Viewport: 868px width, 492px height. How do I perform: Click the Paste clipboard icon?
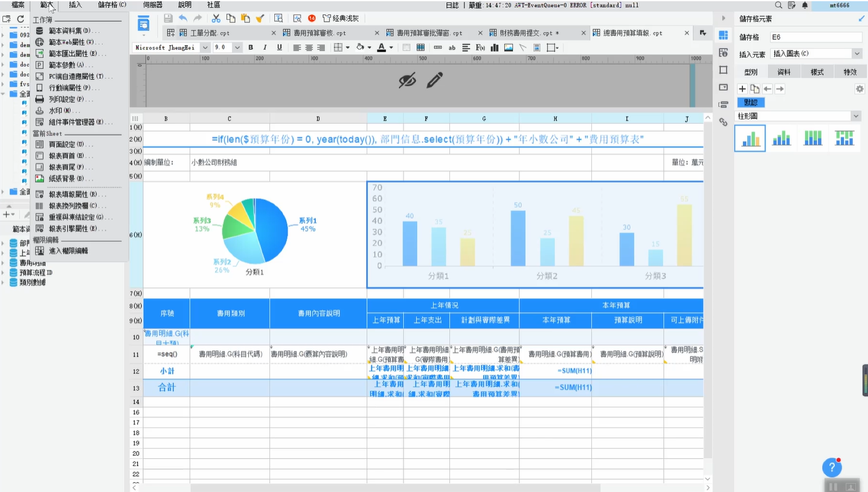(245, 18)
